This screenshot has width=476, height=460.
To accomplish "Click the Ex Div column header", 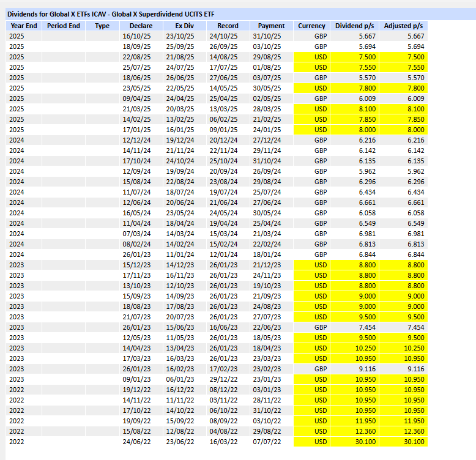I will coord(184,26).
